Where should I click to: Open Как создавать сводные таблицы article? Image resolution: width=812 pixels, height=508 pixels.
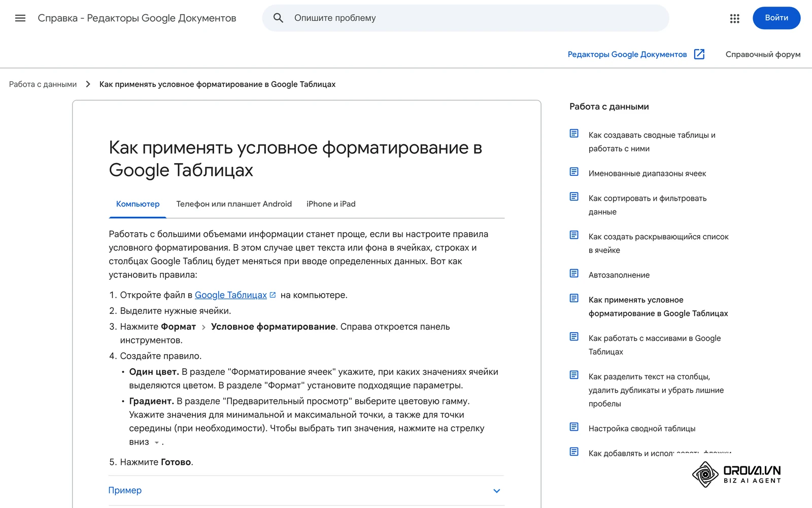pos(652,142)
